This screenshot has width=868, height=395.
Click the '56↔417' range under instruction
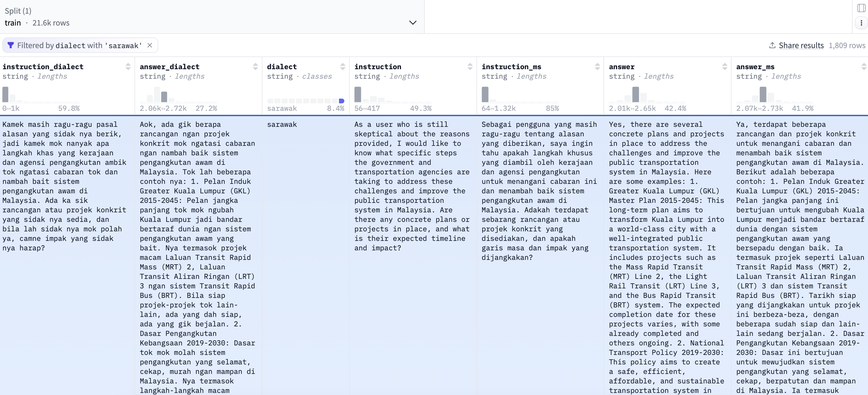pos(367,108)
